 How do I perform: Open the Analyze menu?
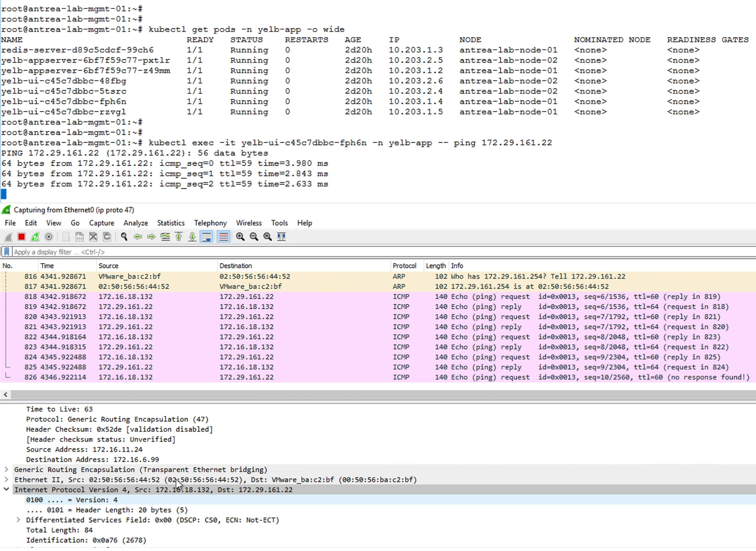(135, 223)
